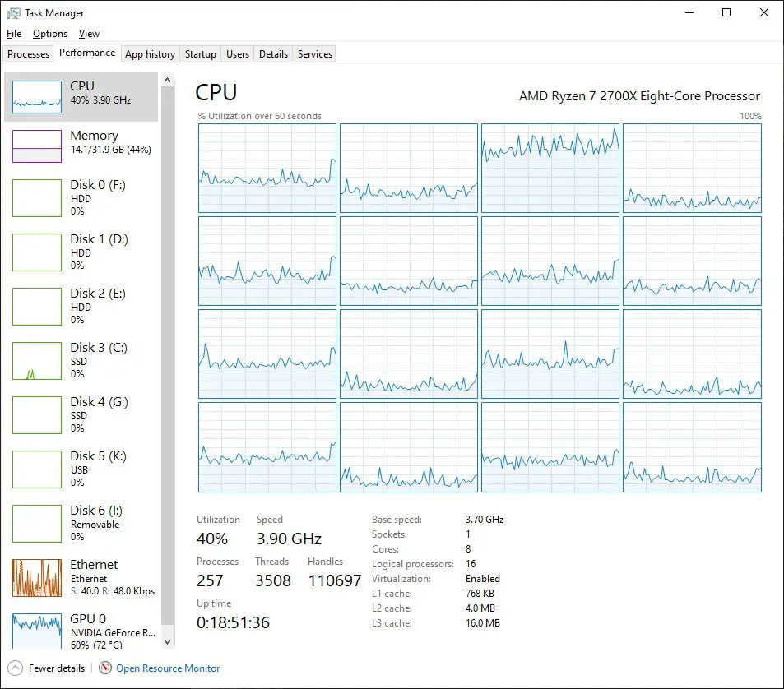Click the processes count 257
784x689 pixels.
210,580
